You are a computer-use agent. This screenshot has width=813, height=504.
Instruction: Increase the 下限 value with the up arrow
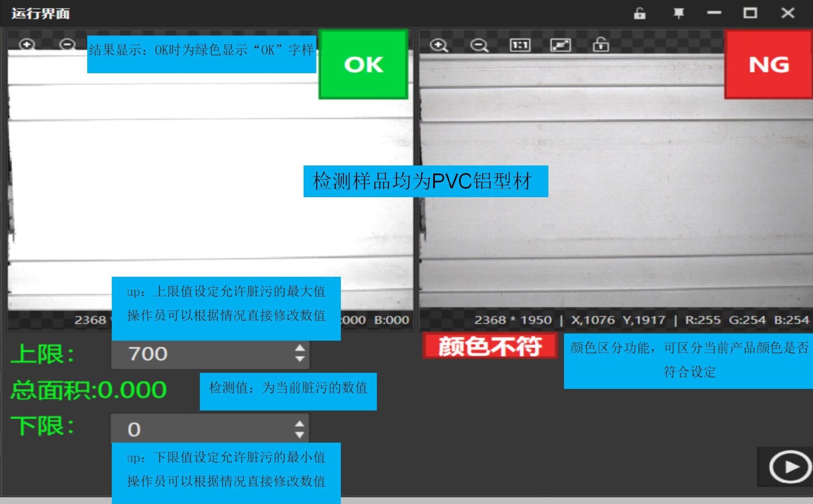(299, 423)
